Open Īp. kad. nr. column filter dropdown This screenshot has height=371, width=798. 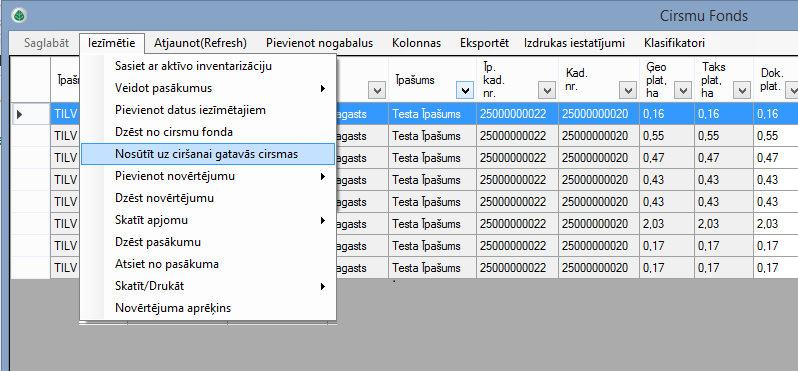pos(547,91)
